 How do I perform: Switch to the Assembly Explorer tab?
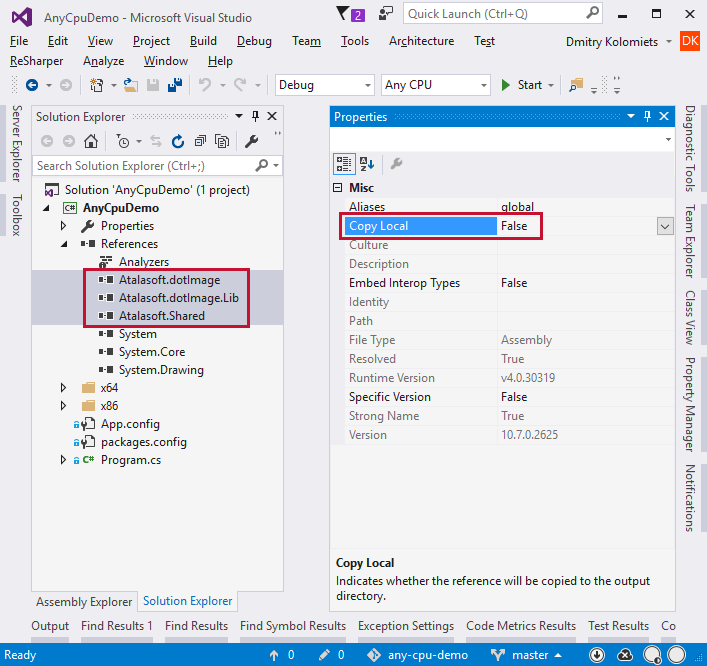click(x=84, y=602)
